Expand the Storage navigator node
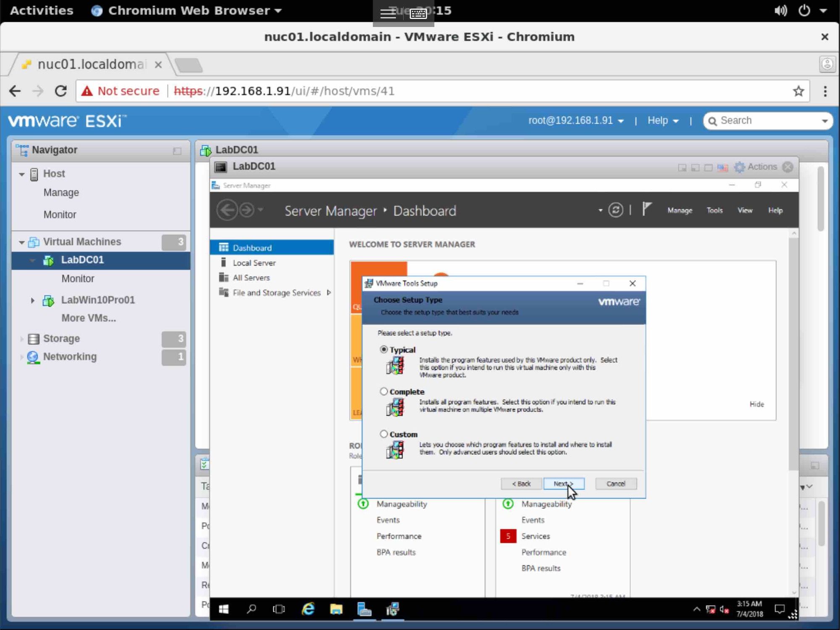840x630 pixels. (x=21, y=339)
